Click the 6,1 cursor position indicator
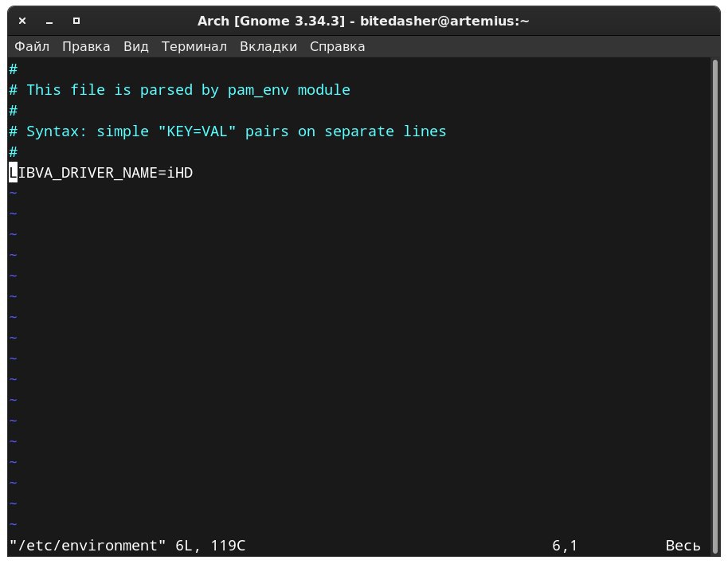 [x=565, y=545]
